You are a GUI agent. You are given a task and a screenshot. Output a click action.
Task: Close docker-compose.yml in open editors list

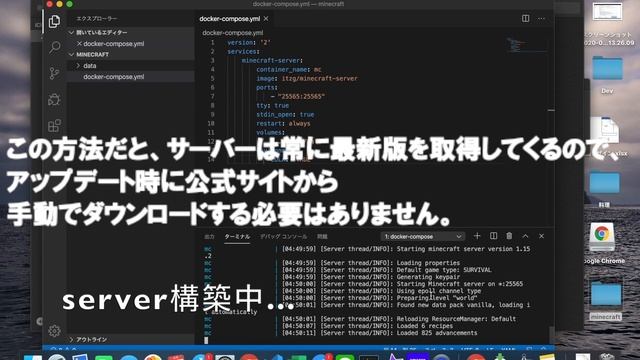79,44
